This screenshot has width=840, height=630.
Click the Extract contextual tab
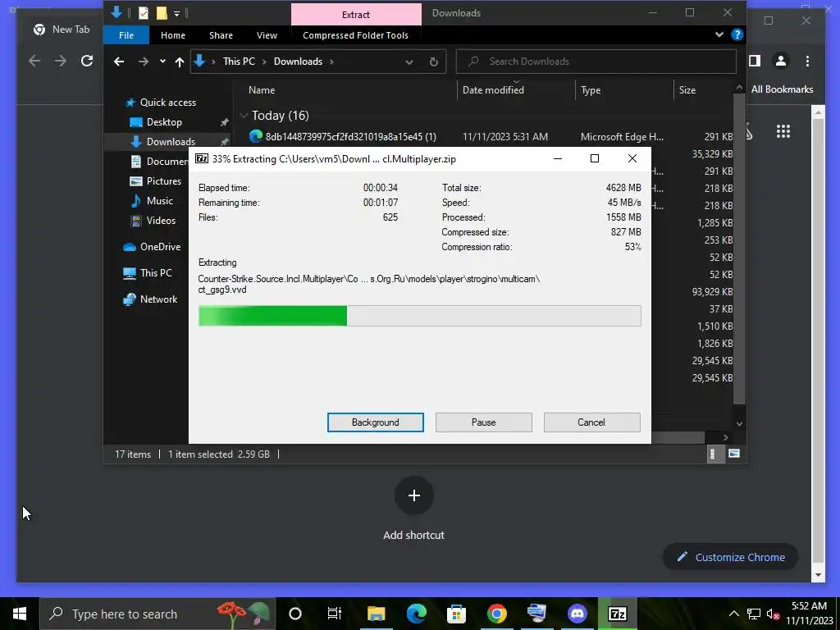coord(356,15)
